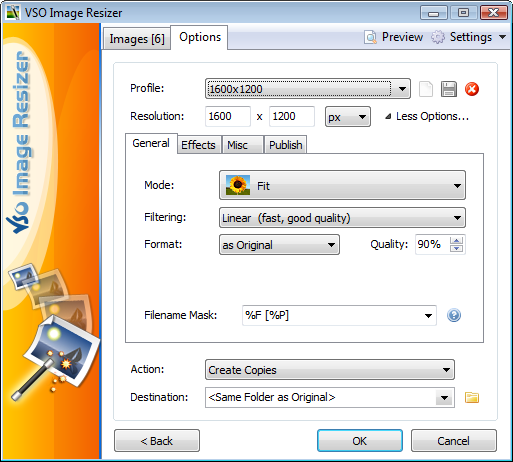The height and width of the screenshot is (462, 513).
Task: Open the Action Create Copies dropdown
Action: click(330, 370)
